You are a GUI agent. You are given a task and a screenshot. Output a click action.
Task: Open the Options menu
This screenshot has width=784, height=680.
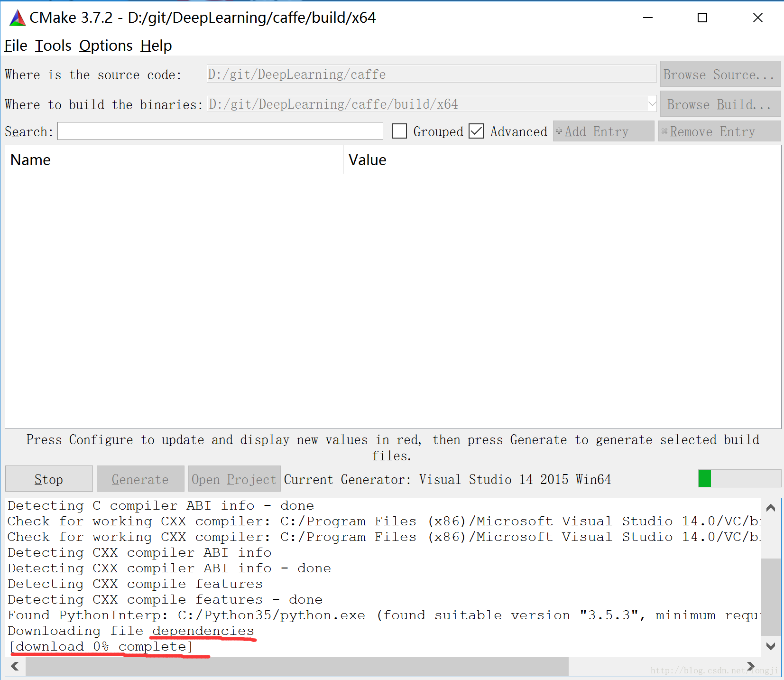point(106,46)
